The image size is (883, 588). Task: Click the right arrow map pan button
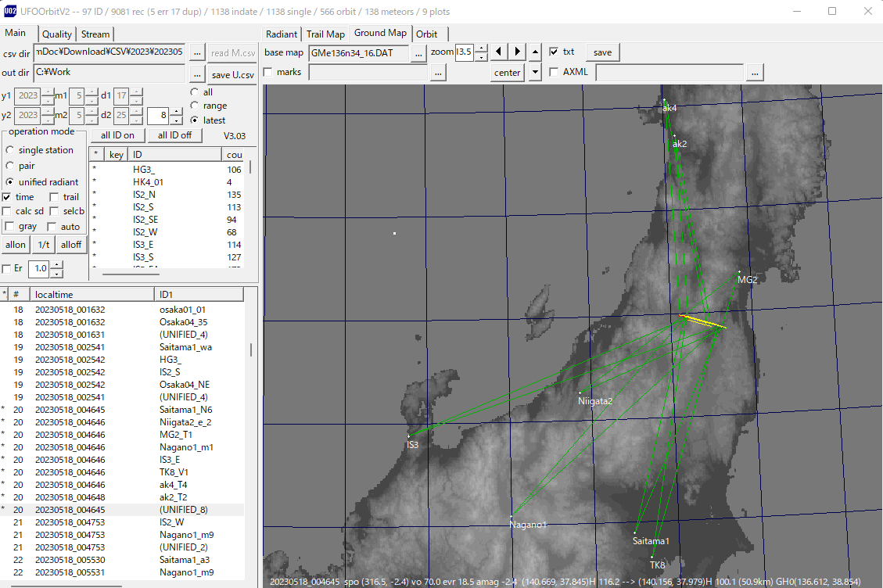pyautogui.click(x=517, y=52)
